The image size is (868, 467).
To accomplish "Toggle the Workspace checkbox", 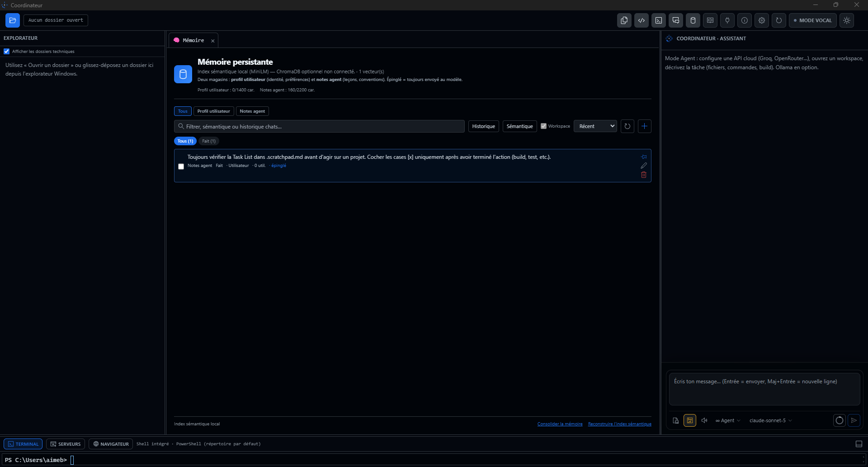I will [544, 126].
